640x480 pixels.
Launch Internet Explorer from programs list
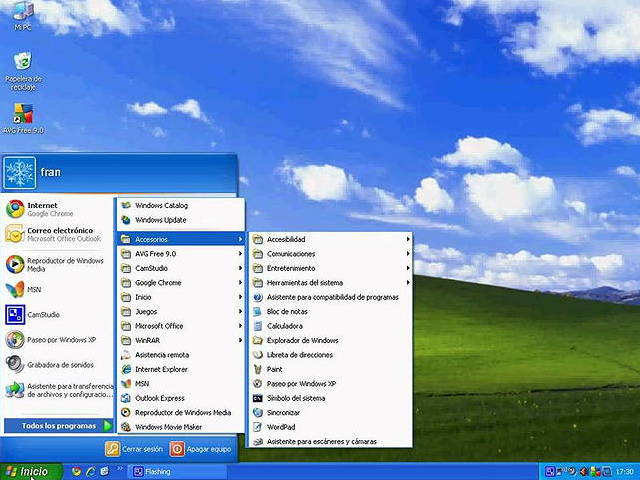(181, 369)
